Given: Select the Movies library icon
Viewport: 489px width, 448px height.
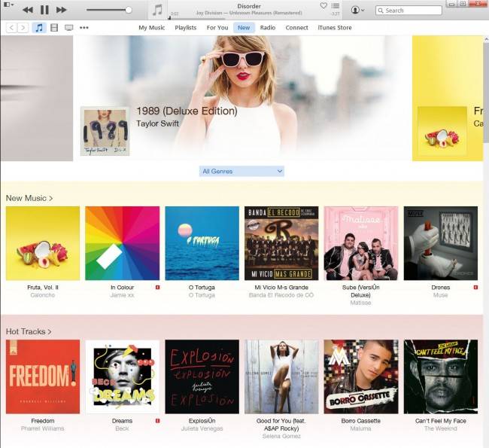Looking at the screenshot, I should (54, 28).
